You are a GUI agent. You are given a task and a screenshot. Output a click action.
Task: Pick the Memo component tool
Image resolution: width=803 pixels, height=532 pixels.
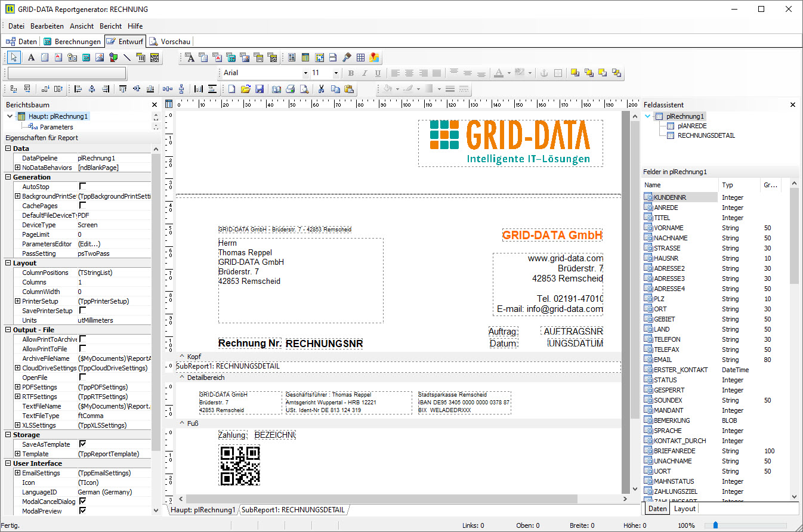45,57
